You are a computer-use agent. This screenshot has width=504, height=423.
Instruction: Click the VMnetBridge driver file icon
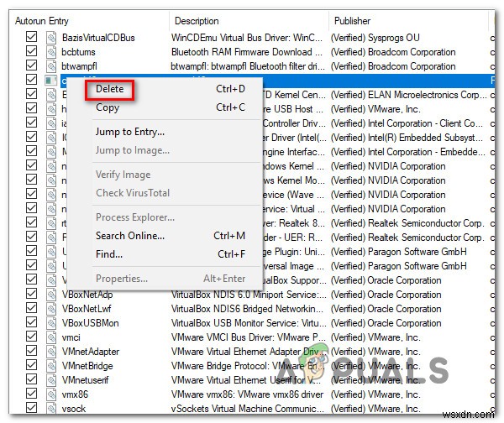51,366
